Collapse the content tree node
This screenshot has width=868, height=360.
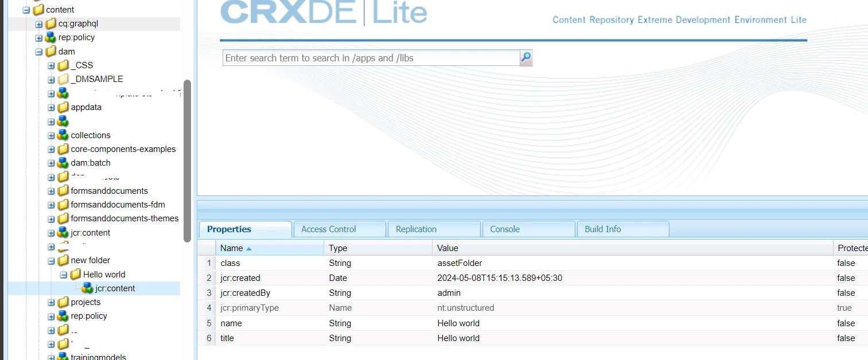coord(26,10)
